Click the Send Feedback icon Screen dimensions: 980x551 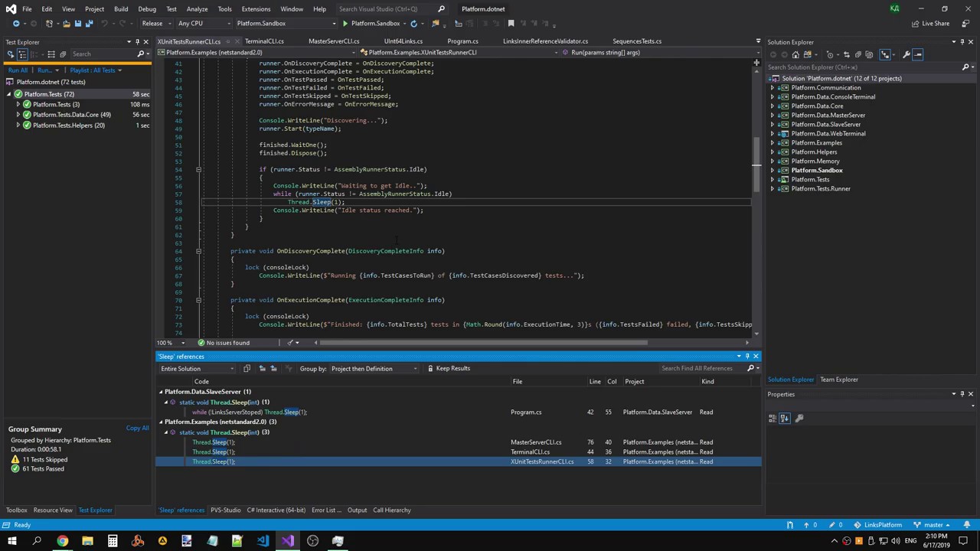pos(965,24)
